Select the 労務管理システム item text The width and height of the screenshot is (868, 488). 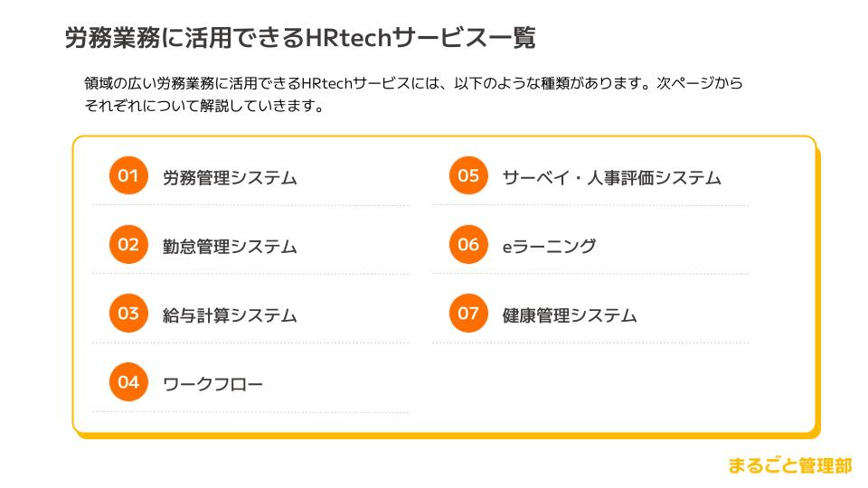230,178
